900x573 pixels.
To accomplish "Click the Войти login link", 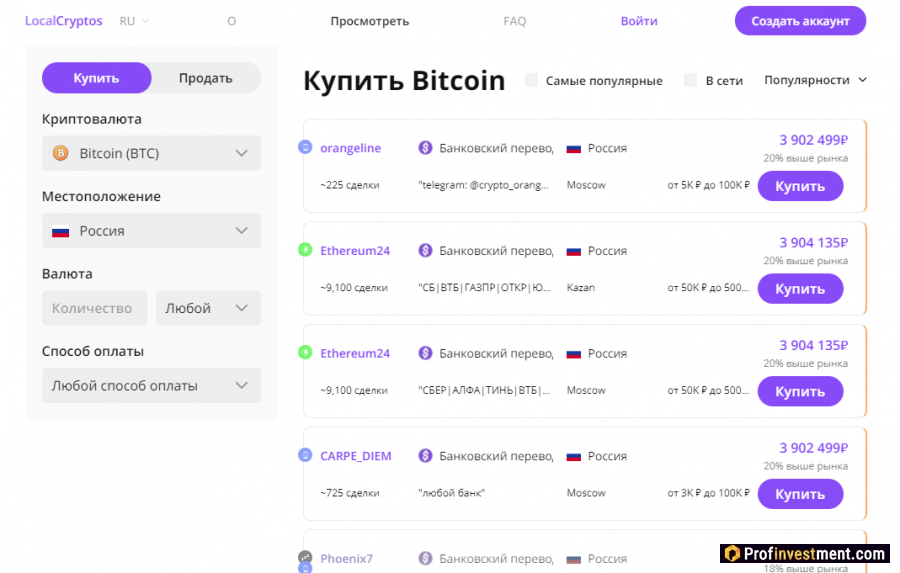I will click(x=639, y=21).
